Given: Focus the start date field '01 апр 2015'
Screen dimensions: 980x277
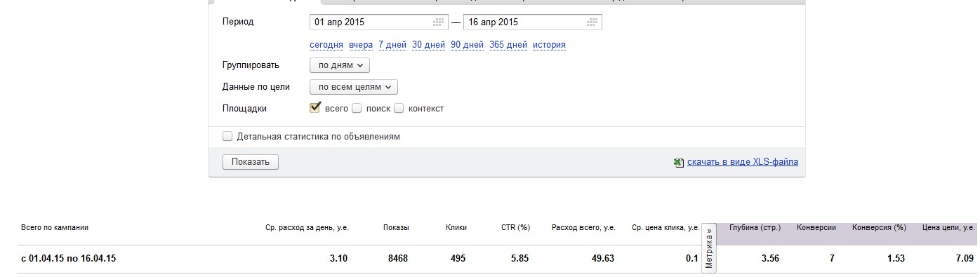Looking at the screenshot, I should coord(378,22).
